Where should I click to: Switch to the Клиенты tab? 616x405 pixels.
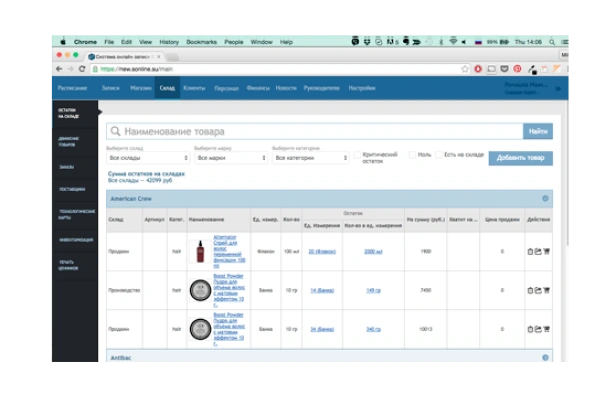(194, 88)
